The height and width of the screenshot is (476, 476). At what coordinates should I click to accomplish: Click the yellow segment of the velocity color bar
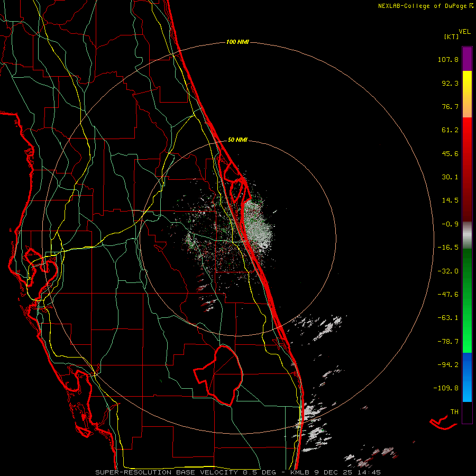pyautogui.click(x=467, y=94)
